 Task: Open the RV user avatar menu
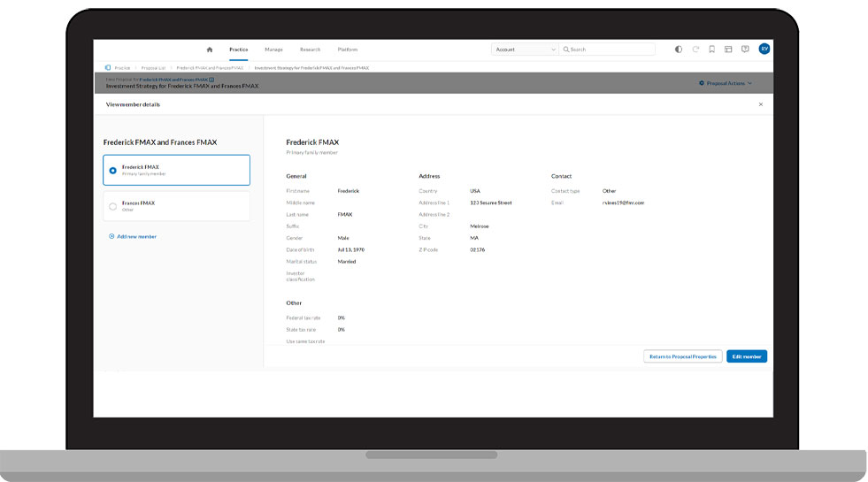pos(764,50)
